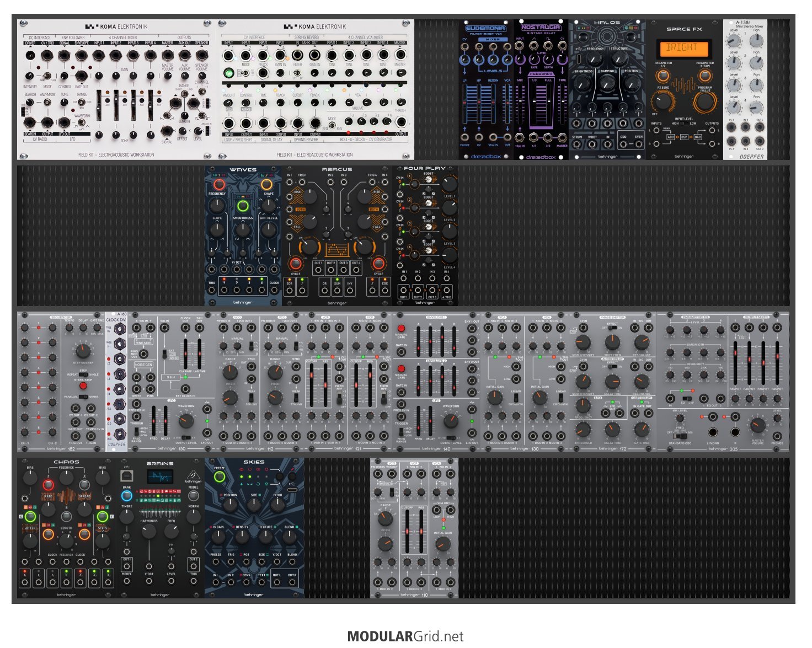Click the SHAPE knob on Waves
Image resolution: width=812 pixels, height=648 pixels.
[x=269, y=205]
